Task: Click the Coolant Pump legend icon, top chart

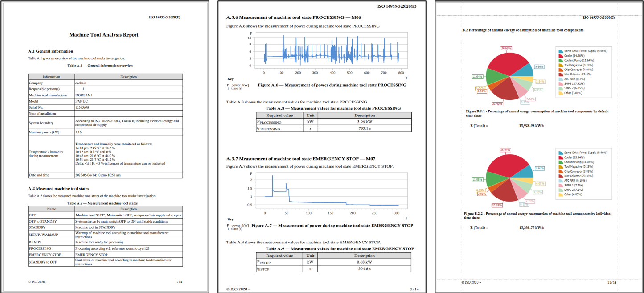Action: click(x=561, y=61)
